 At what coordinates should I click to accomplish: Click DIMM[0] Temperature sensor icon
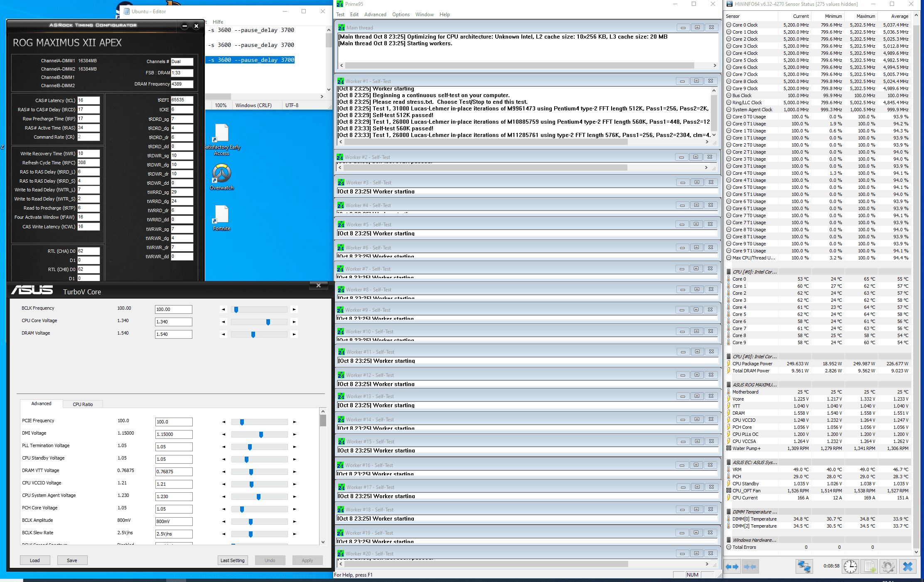coord(729,519)
